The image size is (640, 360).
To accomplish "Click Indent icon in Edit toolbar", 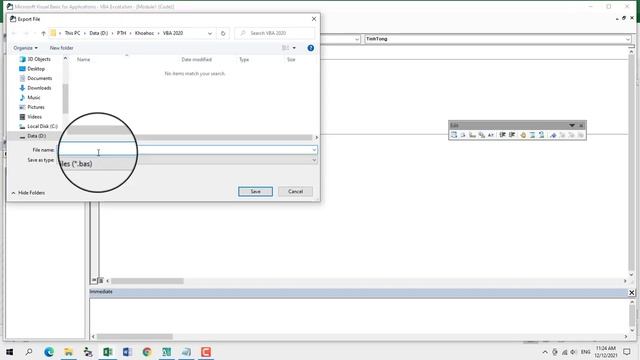I will coord(502,135).
